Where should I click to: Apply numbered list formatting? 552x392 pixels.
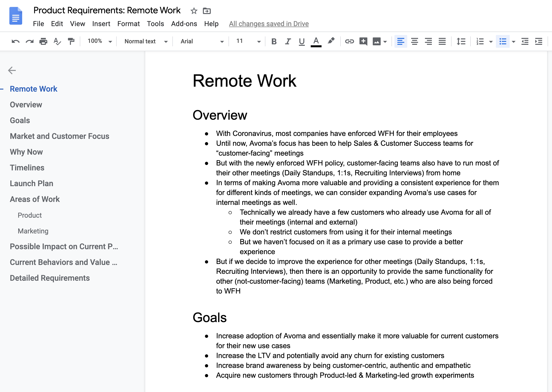[x=480, y=41]
